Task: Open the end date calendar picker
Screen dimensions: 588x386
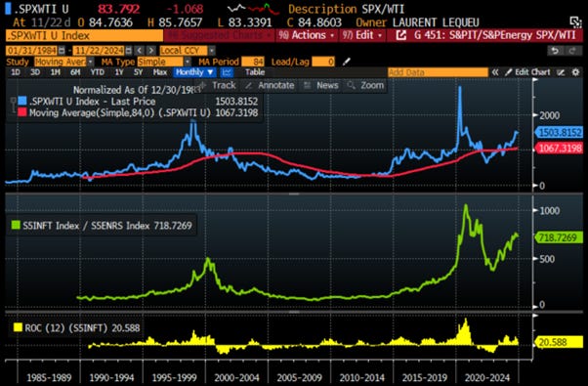Action: point(129,50)
